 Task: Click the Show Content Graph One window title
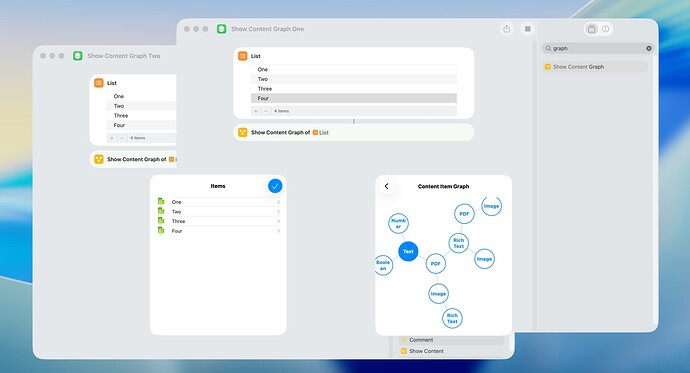[x=268, y=29]
